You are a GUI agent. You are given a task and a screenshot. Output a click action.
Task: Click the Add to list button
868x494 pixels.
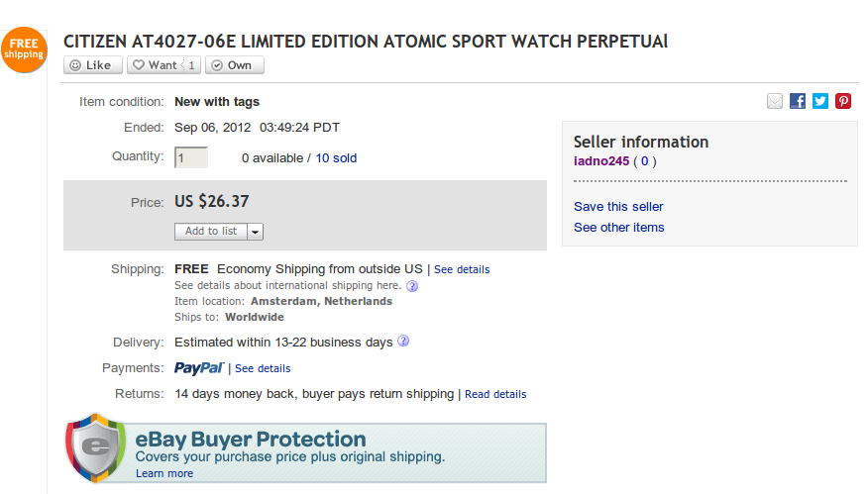(x=210, y=232)
